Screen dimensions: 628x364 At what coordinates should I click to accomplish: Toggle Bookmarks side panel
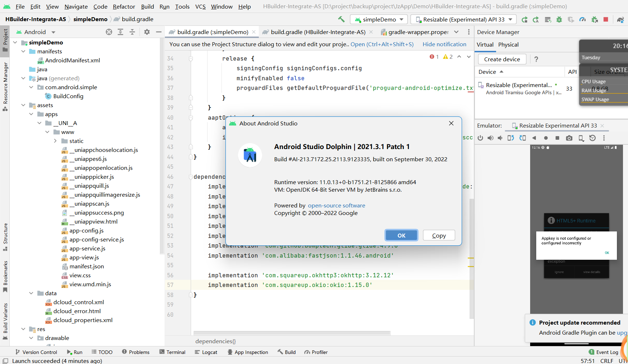5,276
